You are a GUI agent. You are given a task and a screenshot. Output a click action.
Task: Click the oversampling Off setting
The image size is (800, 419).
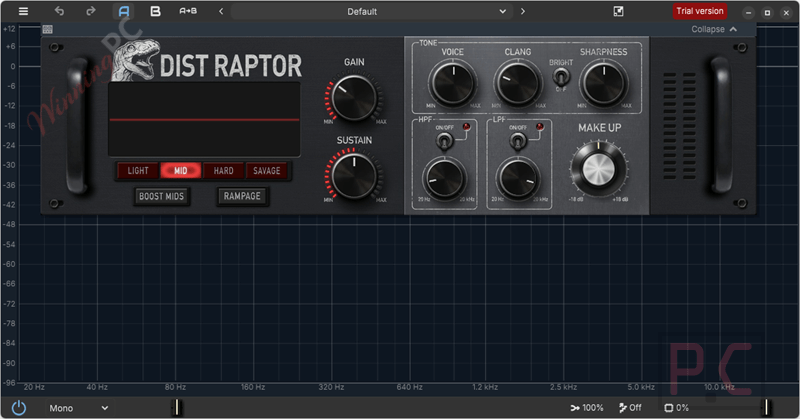(631, 408)
